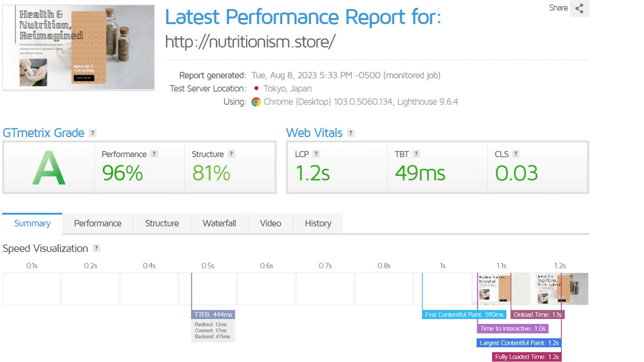Click the red Tokyo location dot
The image size is (644, 362).
coord(256,88)
